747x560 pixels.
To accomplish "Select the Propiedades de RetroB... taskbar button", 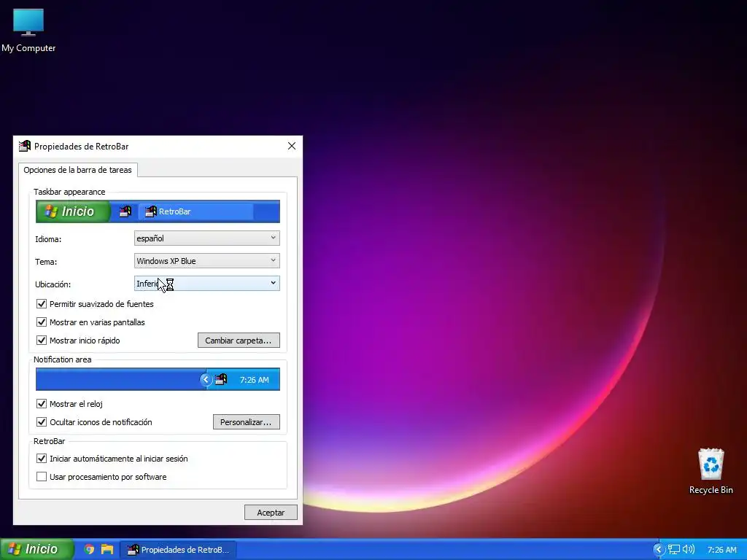I will [x=178, y=550].
